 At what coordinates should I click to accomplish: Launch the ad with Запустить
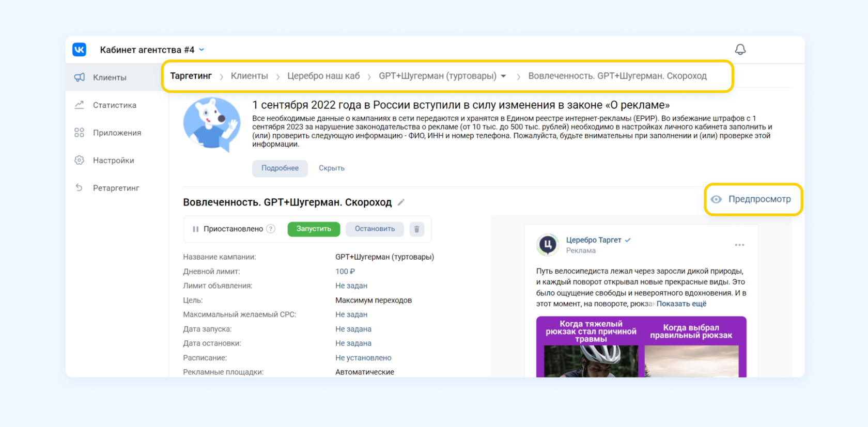pyautogui.click(x=314, y=229)
